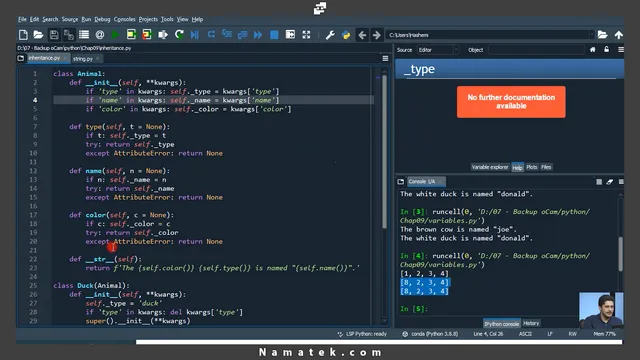Open editor pane options hamburger menu
Image resolution: width=640 pixels, height=360 pixels.
pyautogui.click(x=385, y=58)
